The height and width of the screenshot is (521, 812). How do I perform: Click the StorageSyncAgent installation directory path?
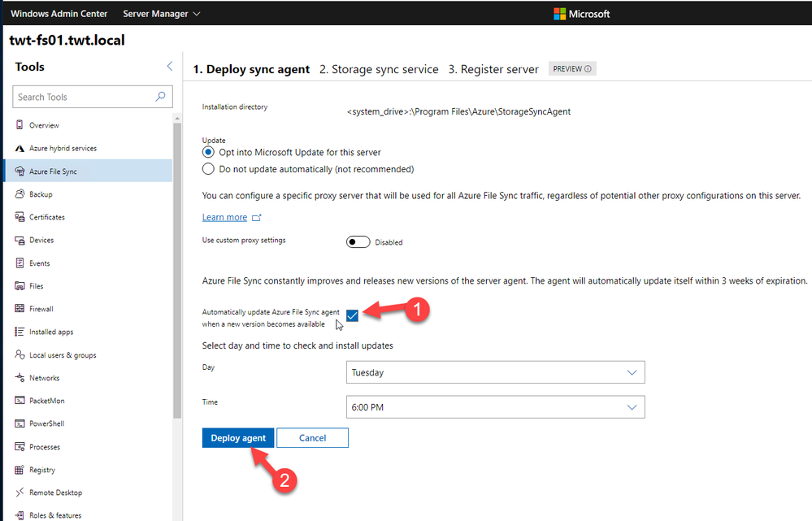click(458, 111)
